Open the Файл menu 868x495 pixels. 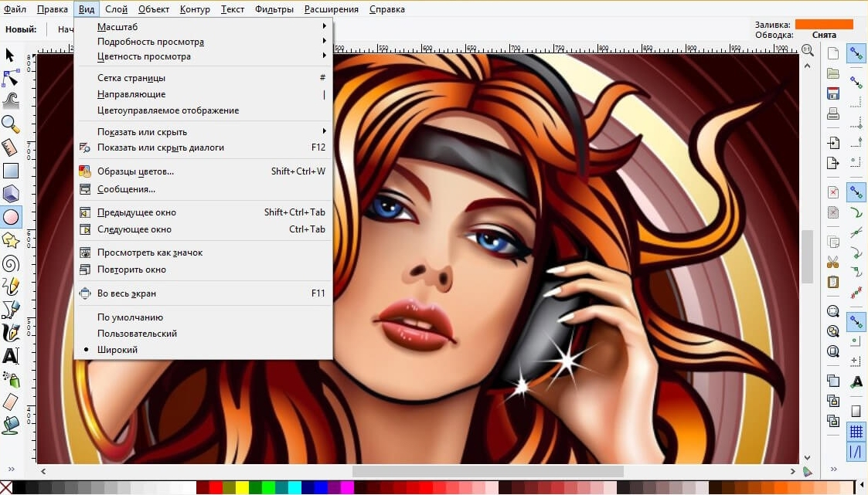[x=15, y=9]
